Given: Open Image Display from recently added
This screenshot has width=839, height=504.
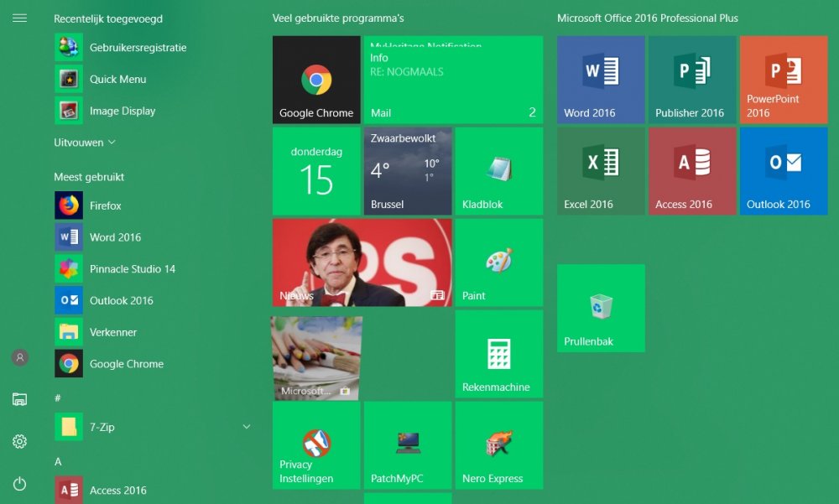Looking at the screenshot, I should click(153, 111).
